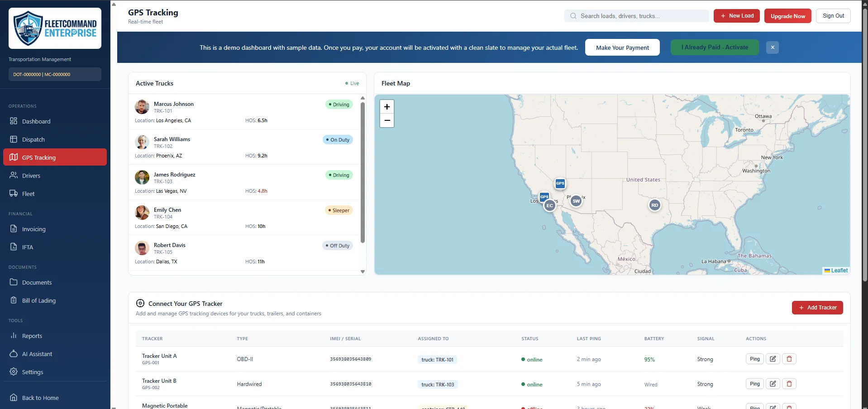Viewport: 868px width, 409px height.
Task: Zoom out on the Fleet Map
Action: coord(387,120)
